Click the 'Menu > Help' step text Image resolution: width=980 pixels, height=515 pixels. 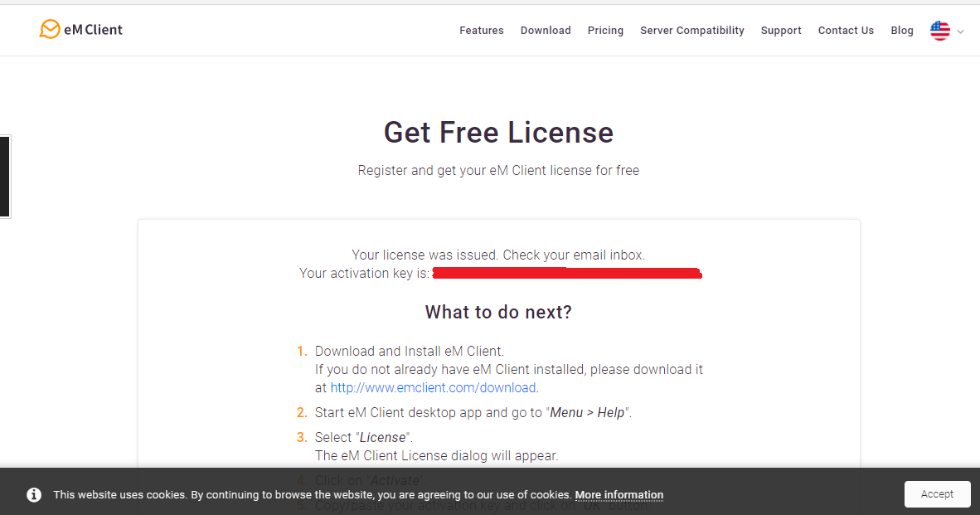[x=473, y=412]
